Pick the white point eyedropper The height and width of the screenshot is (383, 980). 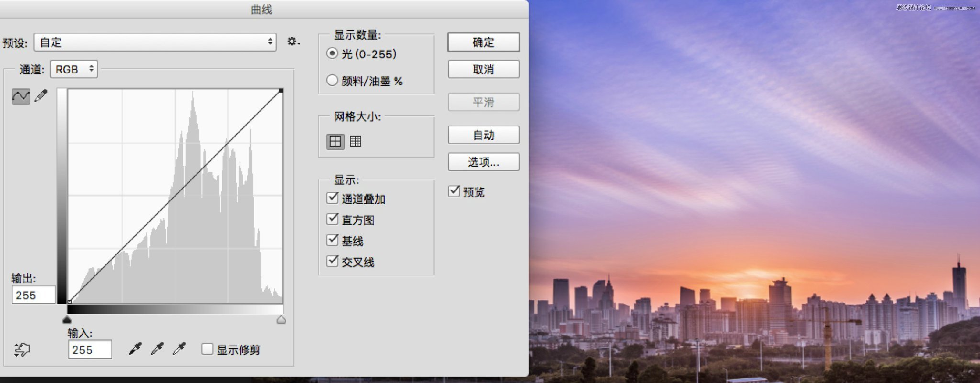click(179, 349)
